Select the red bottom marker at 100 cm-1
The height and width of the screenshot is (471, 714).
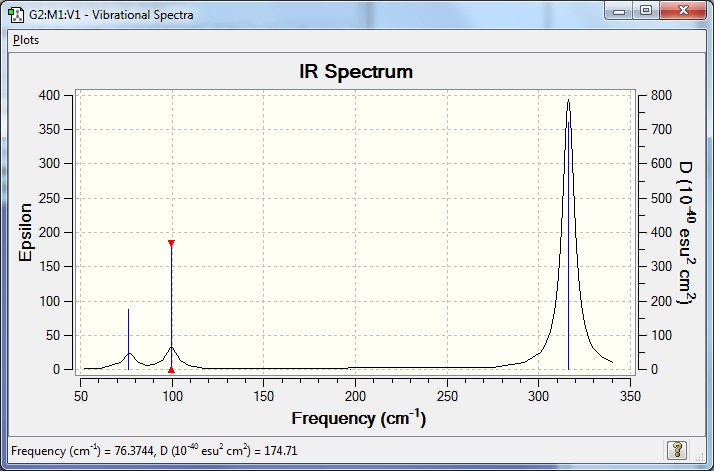(171, 370)
